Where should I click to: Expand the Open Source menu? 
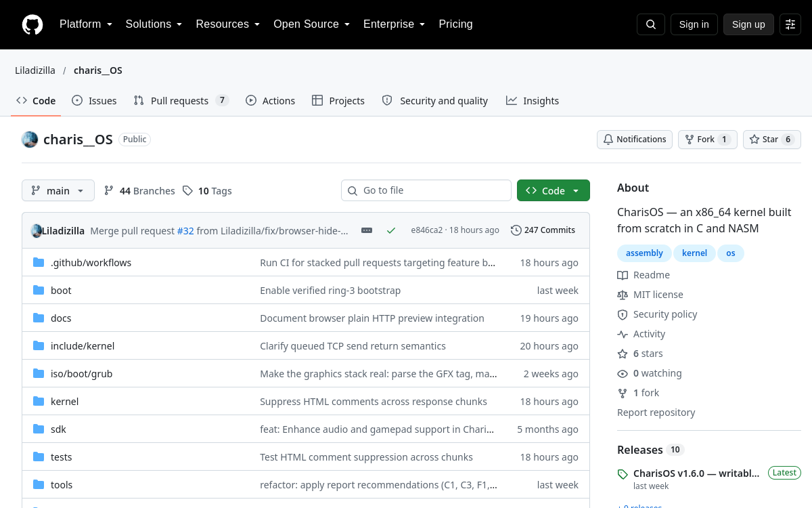click(311, 24)
